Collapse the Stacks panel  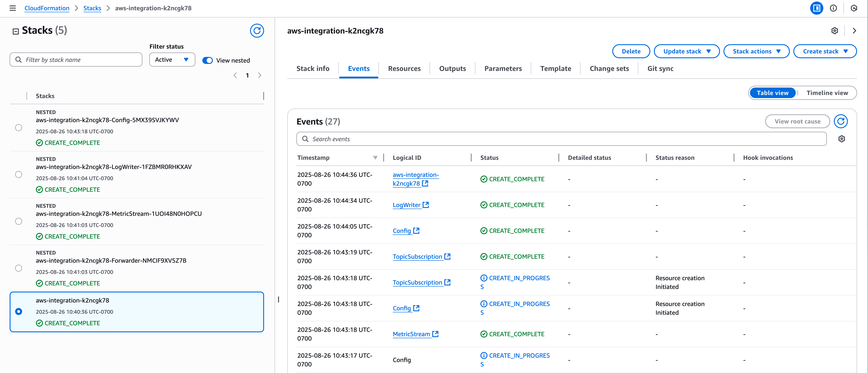pos(16,31)
